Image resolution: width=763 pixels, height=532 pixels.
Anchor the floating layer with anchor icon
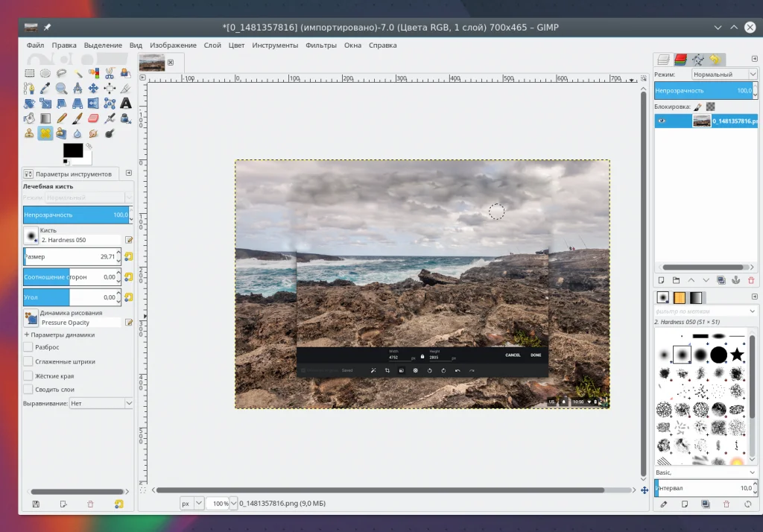735,280
